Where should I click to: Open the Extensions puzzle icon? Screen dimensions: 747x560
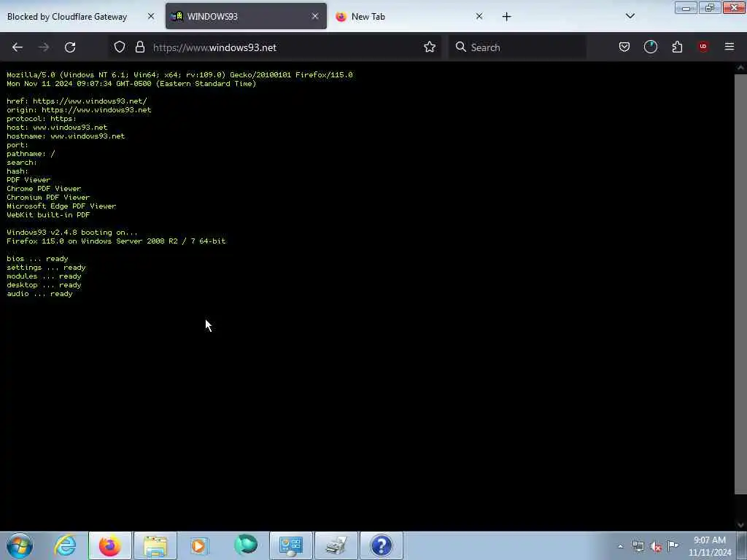(677, 47)
